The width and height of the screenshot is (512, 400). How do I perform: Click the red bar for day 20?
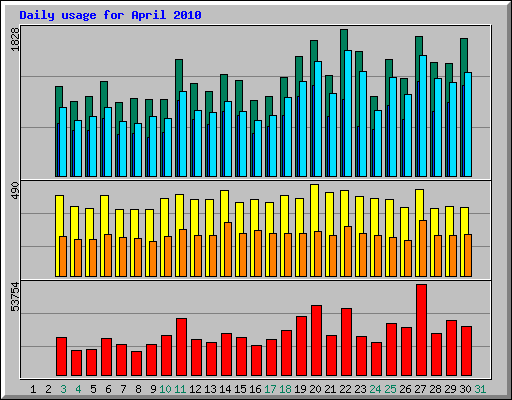point(316,341)
